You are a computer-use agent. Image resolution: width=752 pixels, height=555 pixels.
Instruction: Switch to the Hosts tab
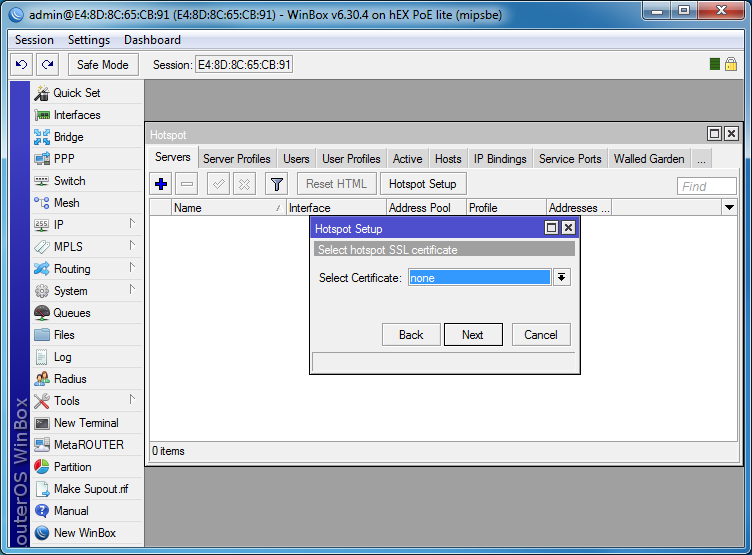click(448, 159)
